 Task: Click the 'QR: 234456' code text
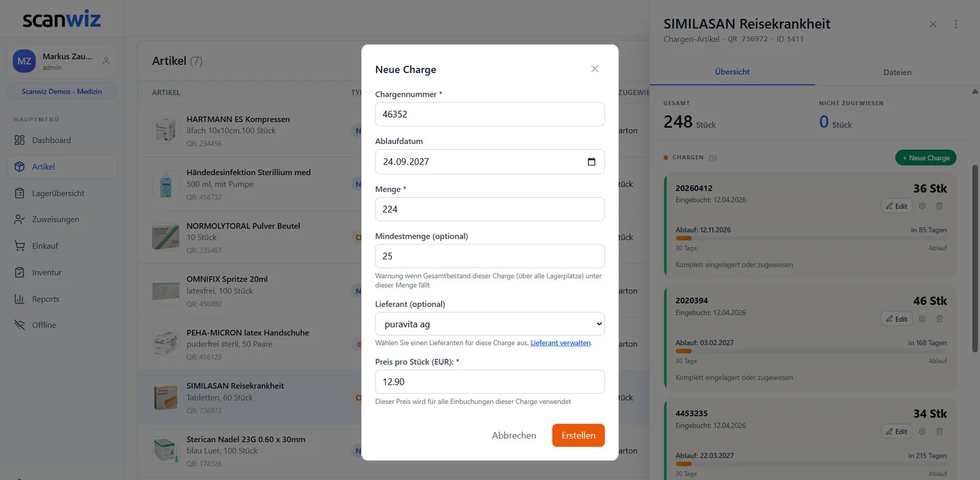205,144
